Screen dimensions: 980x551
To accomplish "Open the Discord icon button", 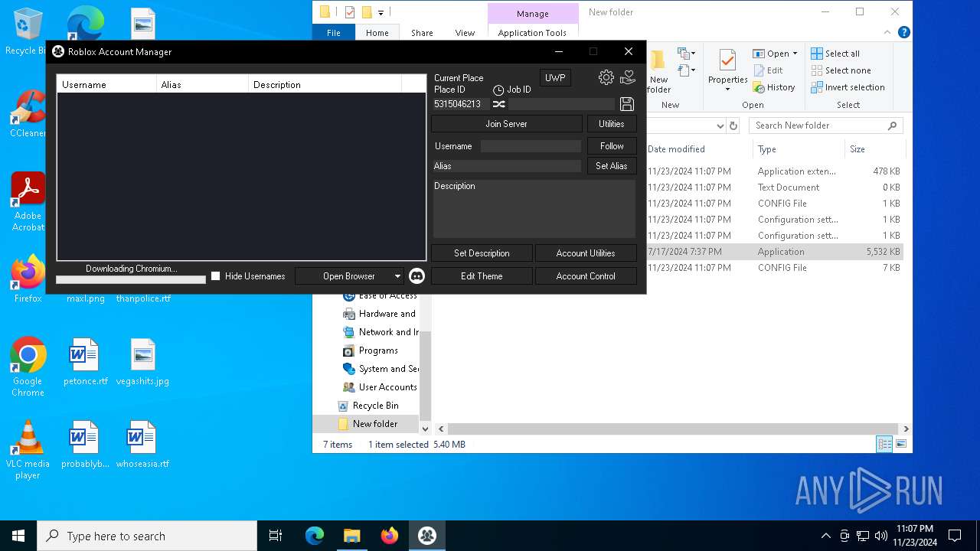I will point(416,275).
